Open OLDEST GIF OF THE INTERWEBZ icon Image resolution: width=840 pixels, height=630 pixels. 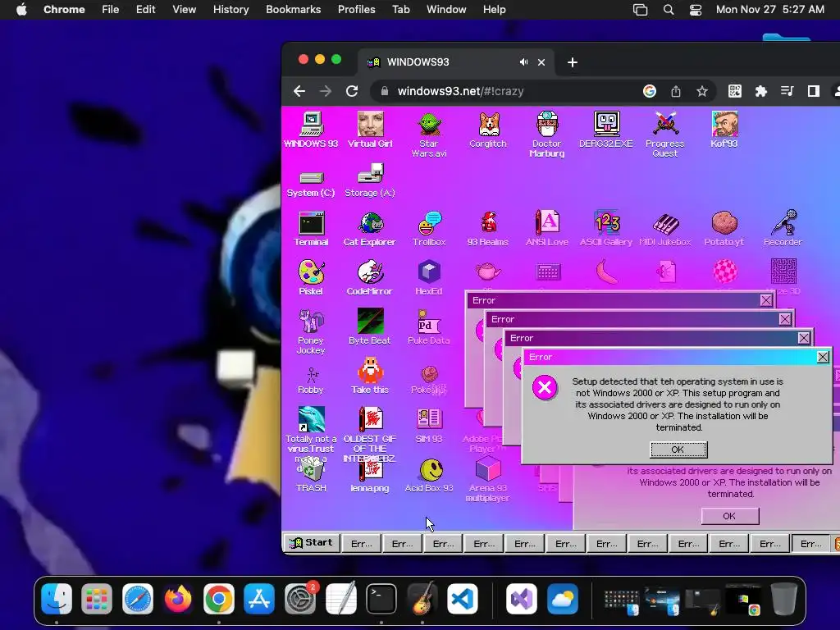tap(370, 430)
